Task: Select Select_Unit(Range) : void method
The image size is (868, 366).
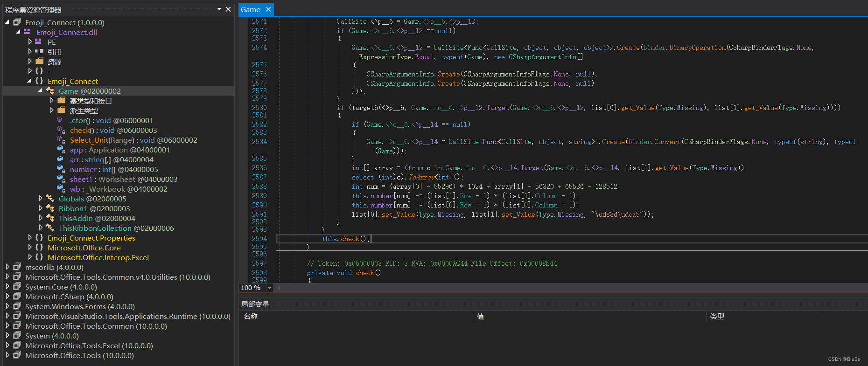Action: (133, 140)
